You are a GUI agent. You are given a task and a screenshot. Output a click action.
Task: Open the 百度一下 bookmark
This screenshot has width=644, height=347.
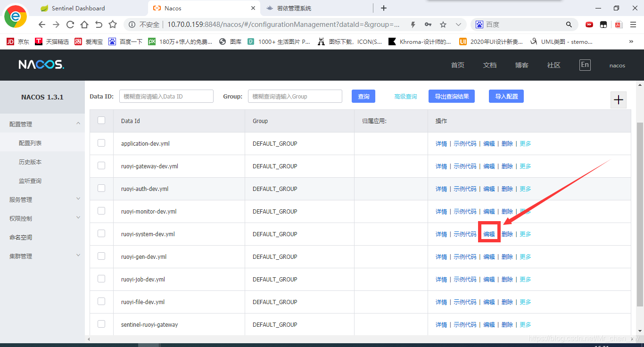coord(125,41)
